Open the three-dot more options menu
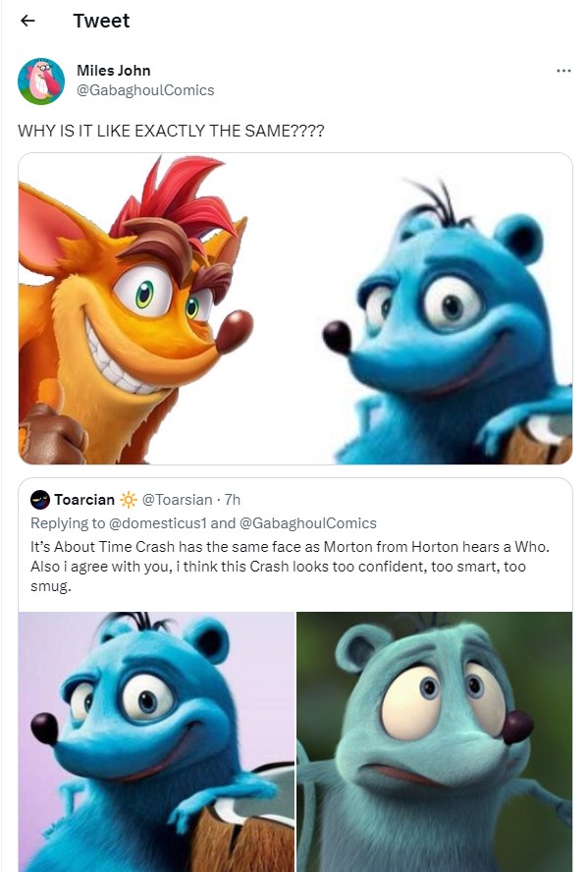 point(563,71)
